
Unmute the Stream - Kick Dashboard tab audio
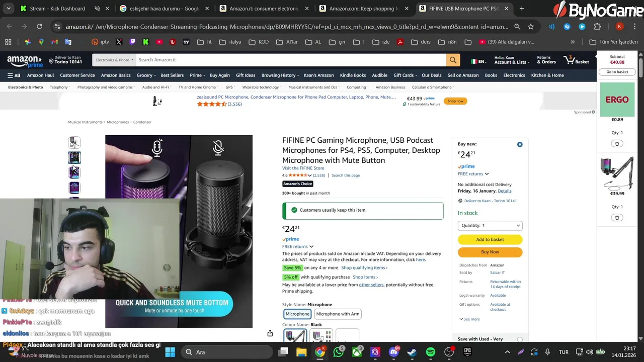click(97, 9)
